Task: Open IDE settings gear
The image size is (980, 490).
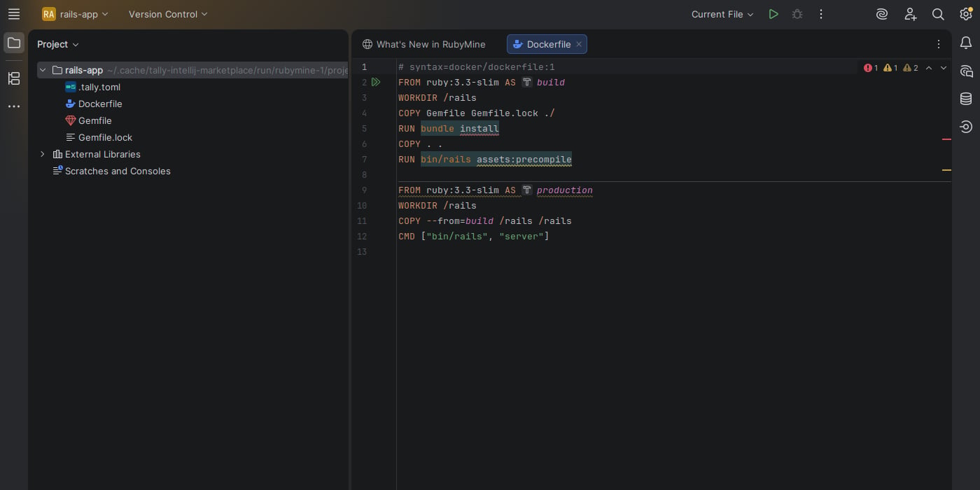Action: click(x=966, y=14)
